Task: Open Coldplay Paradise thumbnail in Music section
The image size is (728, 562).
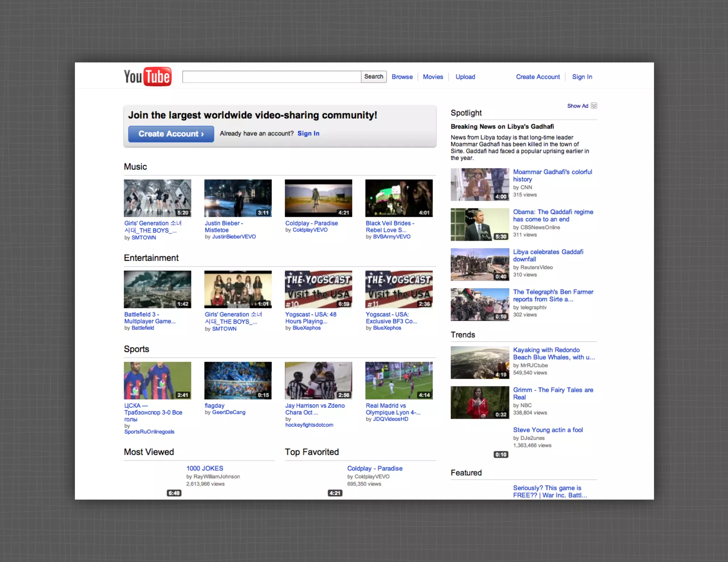Action: [x=318, y=198]
